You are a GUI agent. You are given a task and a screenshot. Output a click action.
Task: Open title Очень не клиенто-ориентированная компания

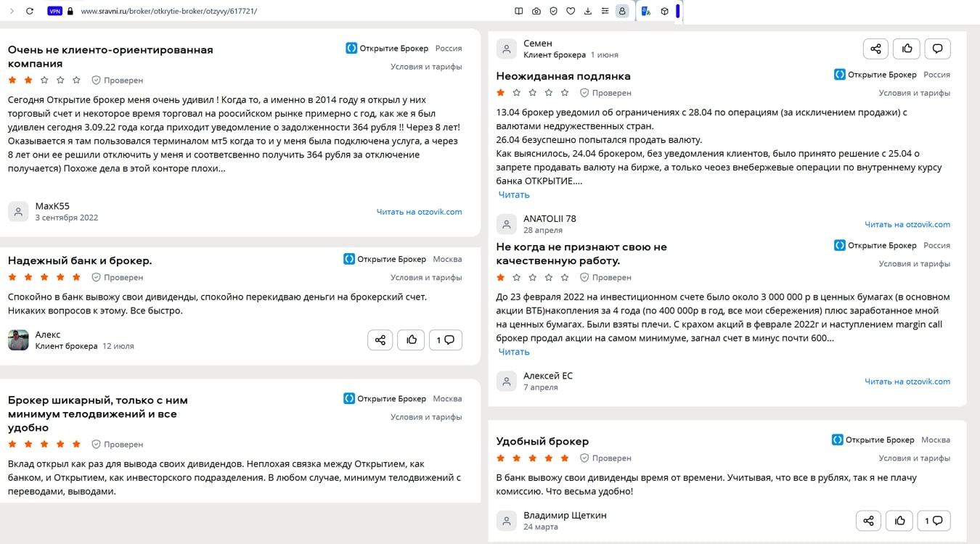[110, 57]
